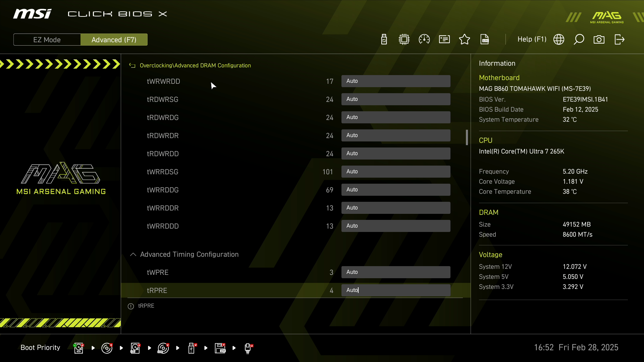This screenshot has height=362, width=644.
Task: Click the CPU chip icon in toolbar
Action: (x=404, y=40)
